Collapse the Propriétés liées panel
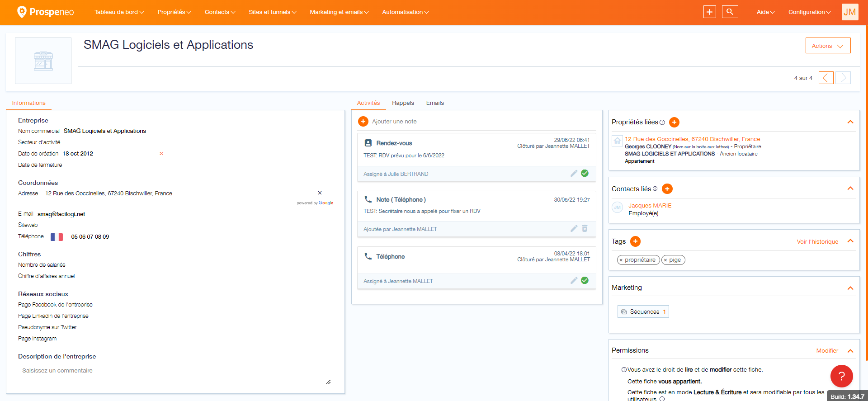Viewport: 868px width, 401px height. click(x=850, y=122)
